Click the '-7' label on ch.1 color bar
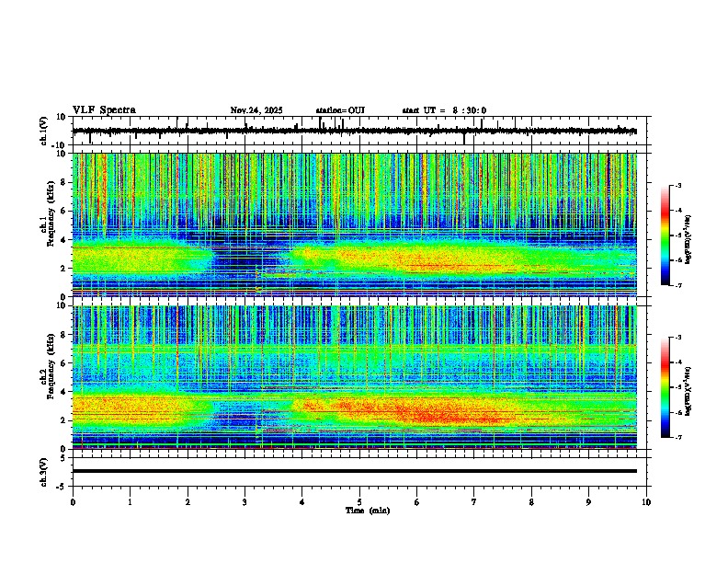728x563 pixels. [677, 285]
